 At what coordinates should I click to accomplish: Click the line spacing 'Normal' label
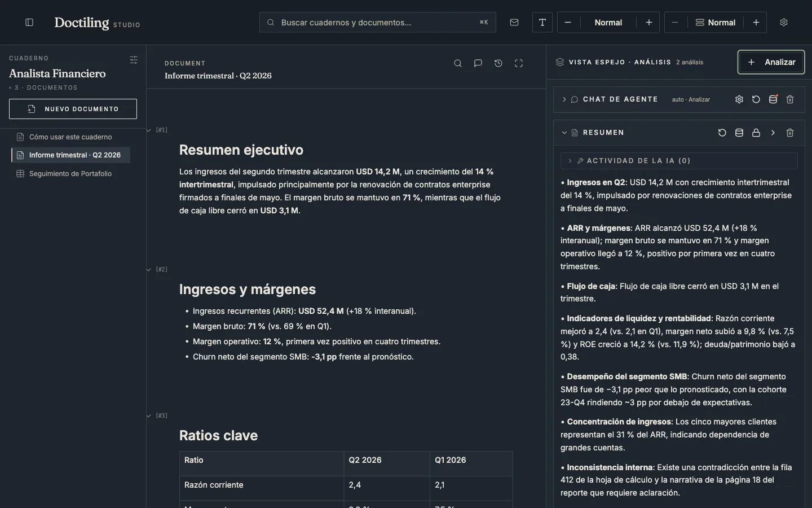(x=716, y=23)
